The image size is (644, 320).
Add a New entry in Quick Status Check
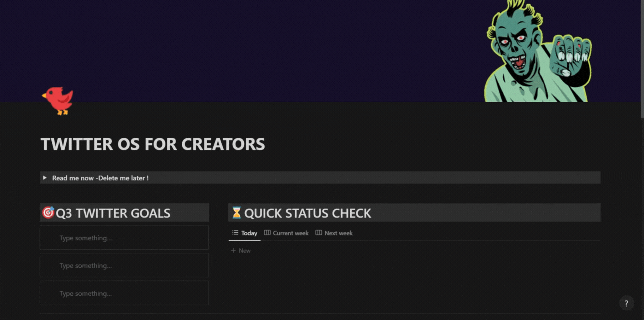[x=241, y=251]
